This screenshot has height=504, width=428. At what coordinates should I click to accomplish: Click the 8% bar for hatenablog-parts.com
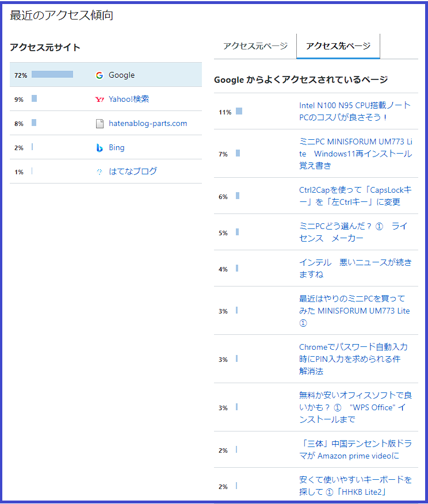tap(34, 123)
